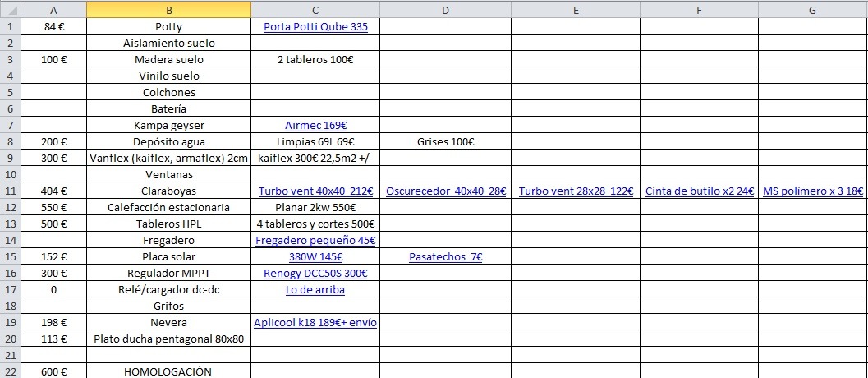Select the Calefacción estacionaria cell

tap(169, 207)
